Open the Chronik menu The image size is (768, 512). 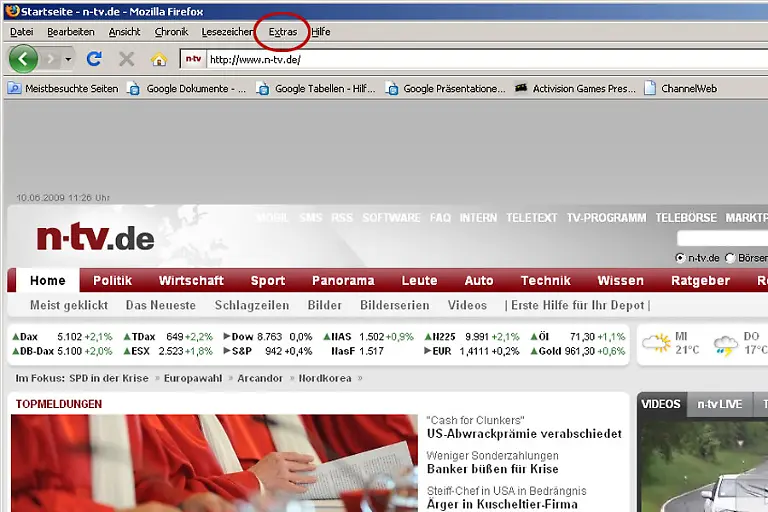(x=171, y=32)
